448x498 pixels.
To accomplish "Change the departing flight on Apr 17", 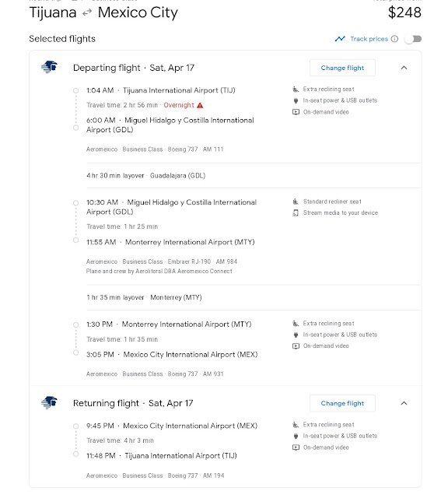I will coord(342,68).
